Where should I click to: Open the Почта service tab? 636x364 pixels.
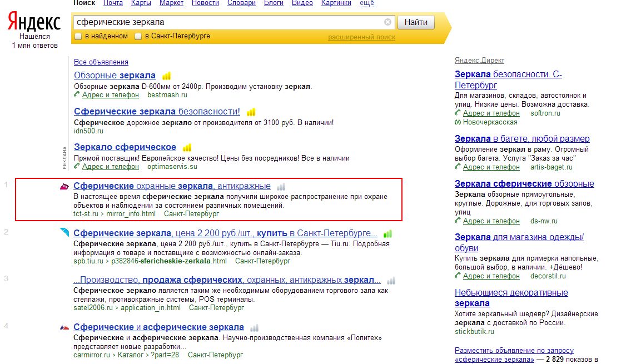click(x=113, y=3)
